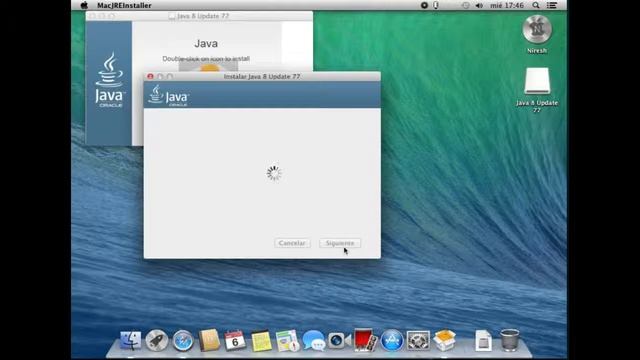Click the open box installer icon in Dock

pyautogui.click(x=444, y=340)
